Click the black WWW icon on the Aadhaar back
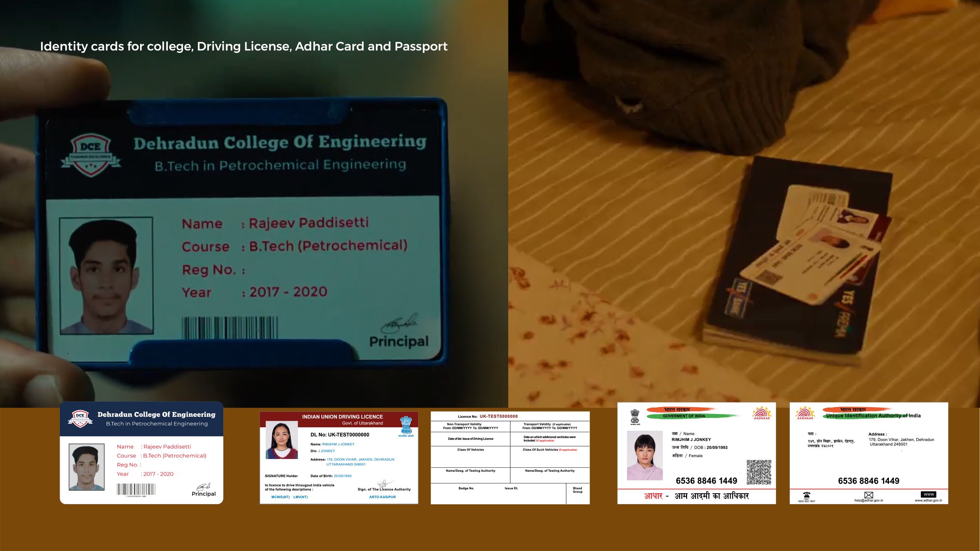Screen dimensions: 980x551 click(x=928, y=494)
